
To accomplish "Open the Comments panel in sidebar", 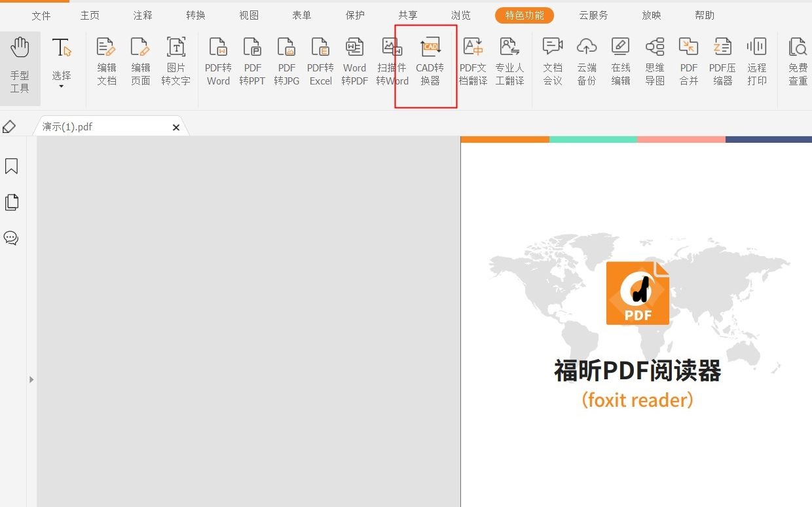I will [x=11, y=238].
